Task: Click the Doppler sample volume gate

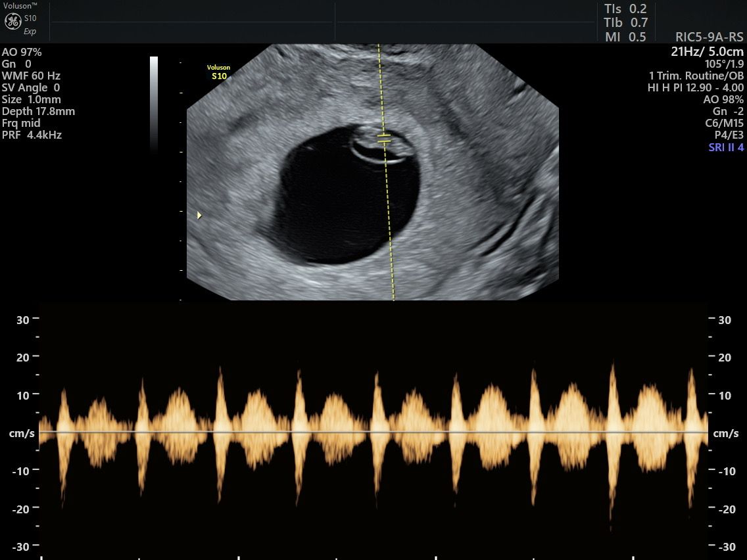Action: [384, 138]
